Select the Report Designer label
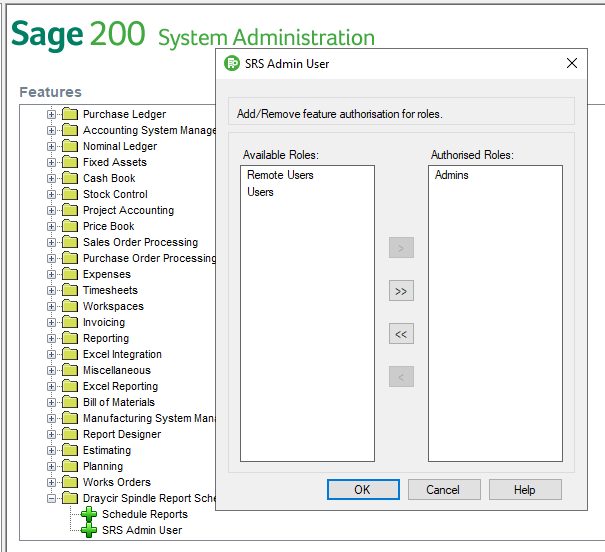Viewport: 605px width, 552px height. (122, 434)
